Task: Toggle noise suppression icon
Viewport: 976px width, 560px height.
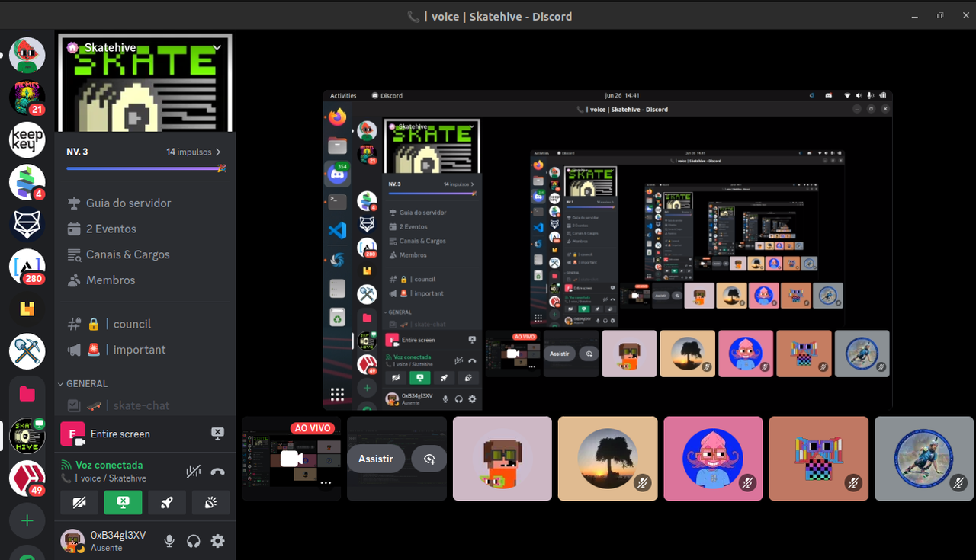Action: pos(193,472)
